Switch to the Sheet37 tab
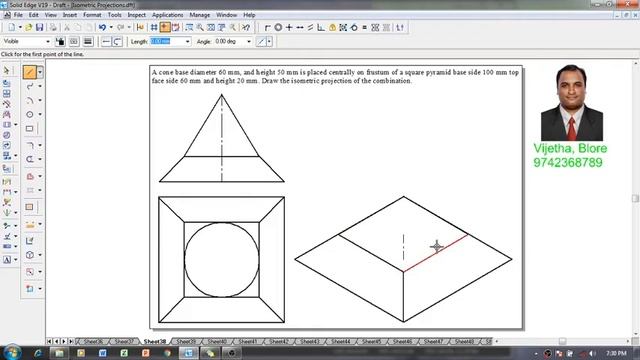 click(x=124, y=341)
